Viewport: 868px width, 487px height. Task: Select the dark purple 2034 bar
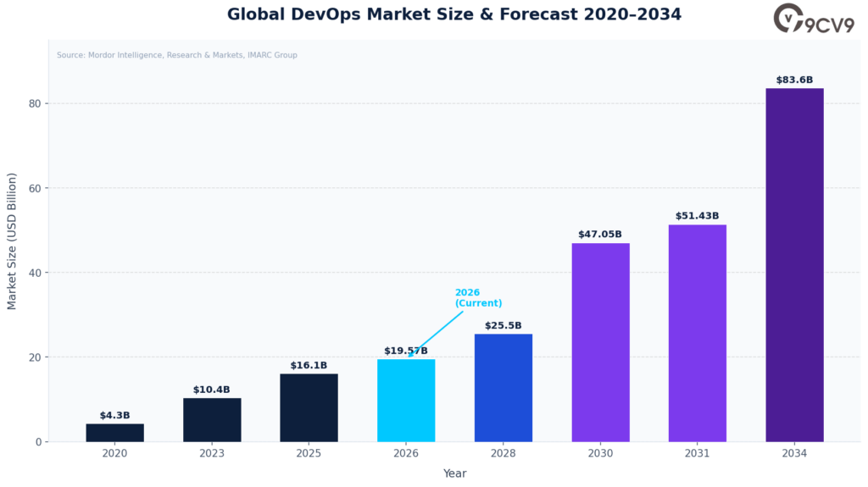click(795, 265)
